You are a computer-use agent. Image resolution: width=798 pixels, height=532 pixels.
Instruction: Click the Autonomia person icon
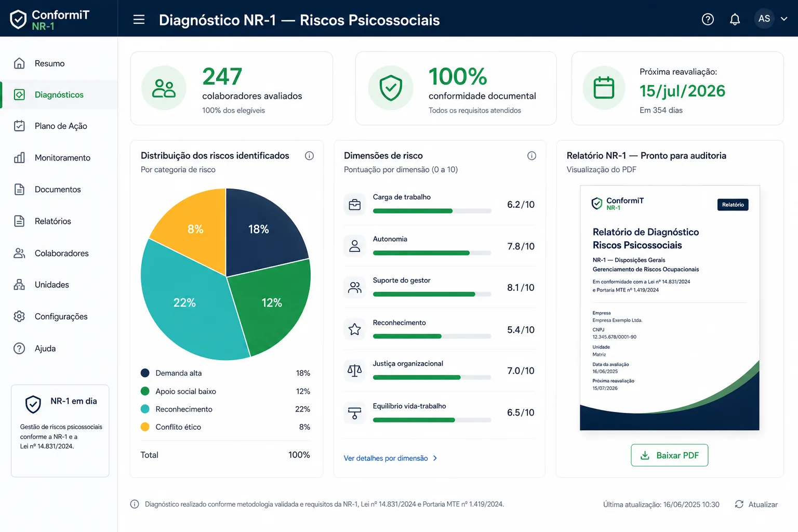pyautogui.click(x=355, y=246)
